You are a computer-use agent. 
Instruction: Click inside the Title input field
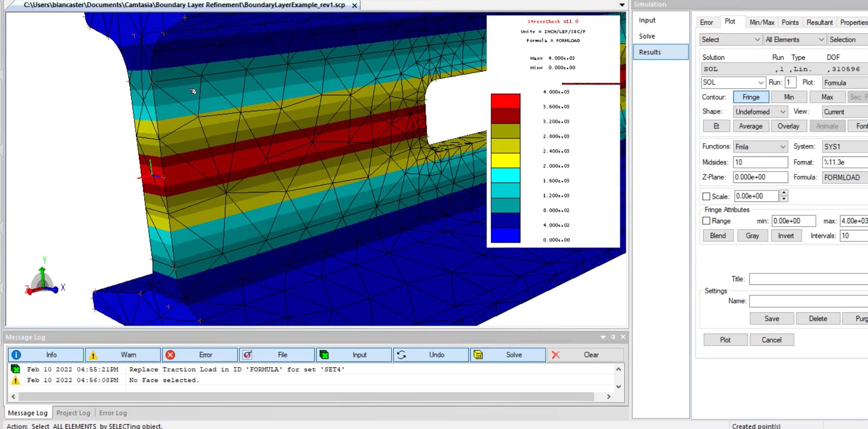point(806,279)
